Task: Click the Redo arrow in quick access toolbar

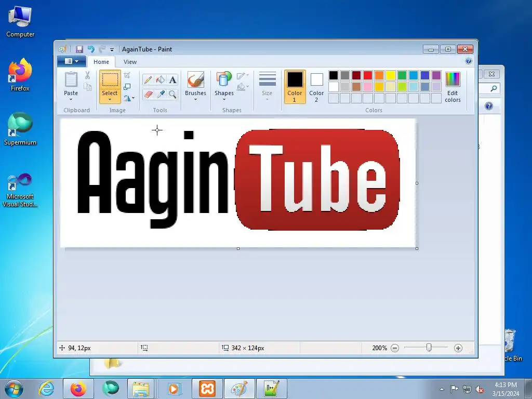Action: click(x=102, y=49)
